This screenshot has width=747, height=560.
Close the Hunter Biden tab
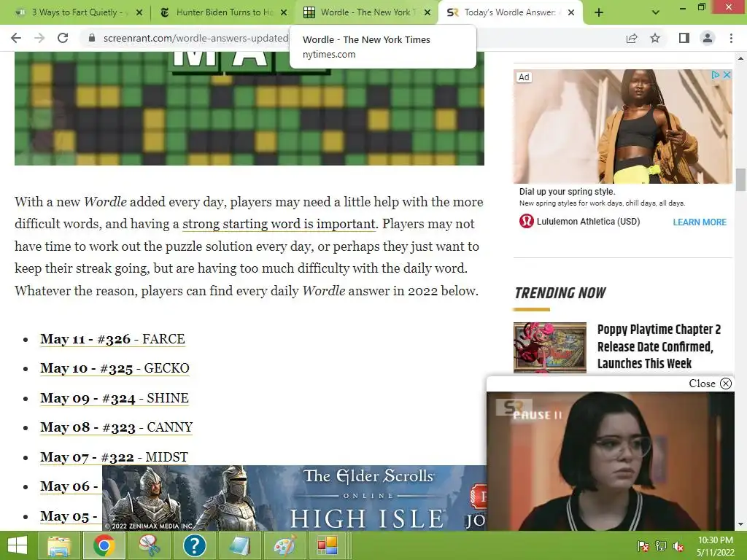pos(284,13)
